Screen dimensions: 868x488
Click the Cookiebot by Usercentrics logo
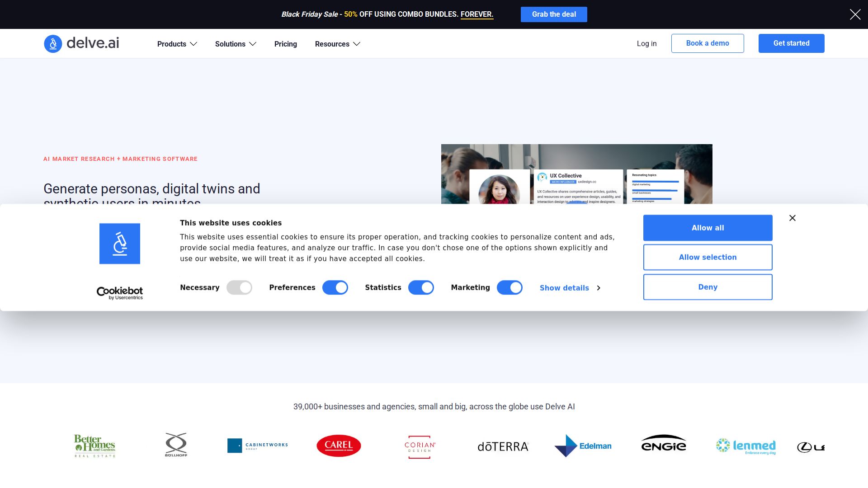click(x=120, y=293)
